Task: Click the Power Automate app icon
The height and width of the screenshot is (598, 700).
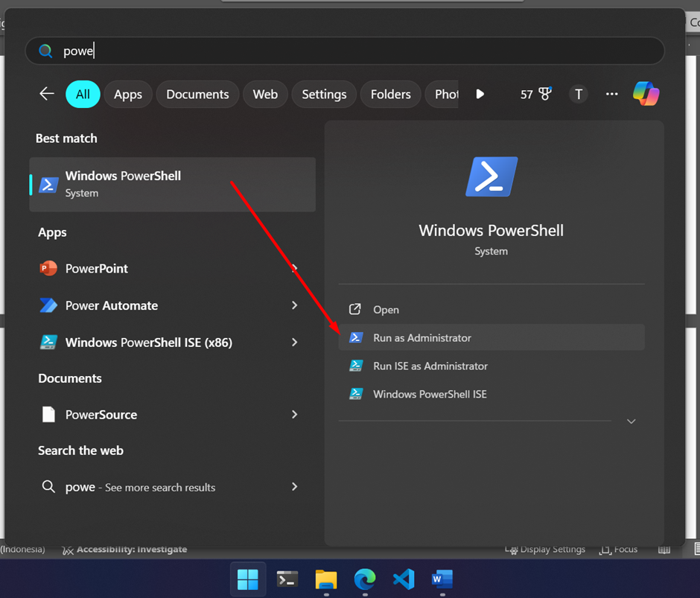Action: point(48,305)
